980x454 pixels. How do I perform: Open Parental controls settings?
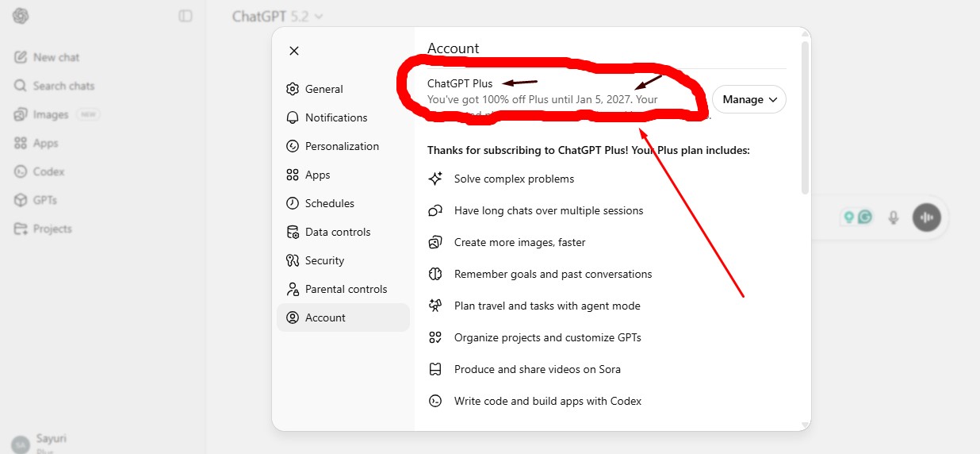tap(346, 289)
